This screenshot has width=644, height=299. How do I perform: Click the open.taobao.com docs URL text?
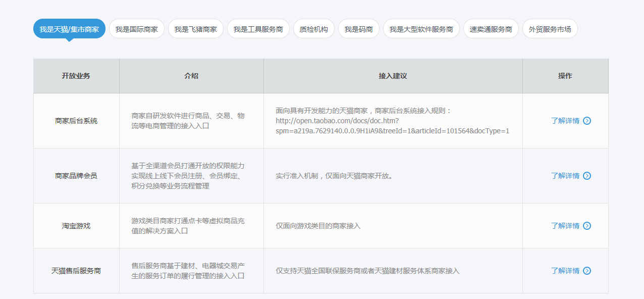[392, 126]
